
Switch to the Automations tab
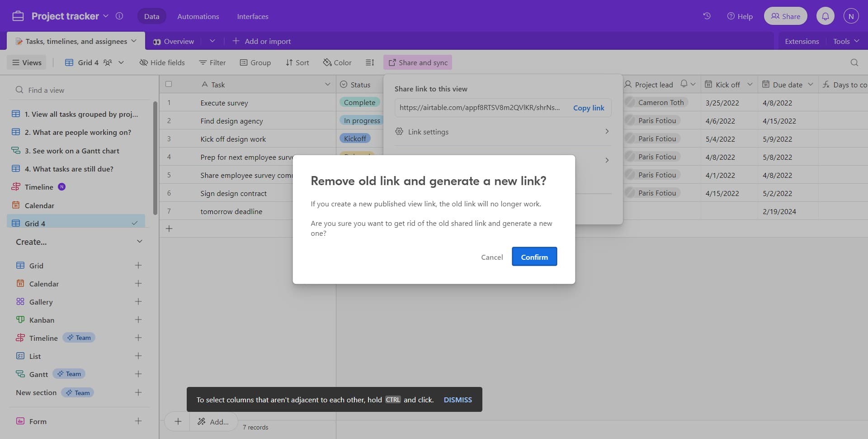tap(198, 16)
